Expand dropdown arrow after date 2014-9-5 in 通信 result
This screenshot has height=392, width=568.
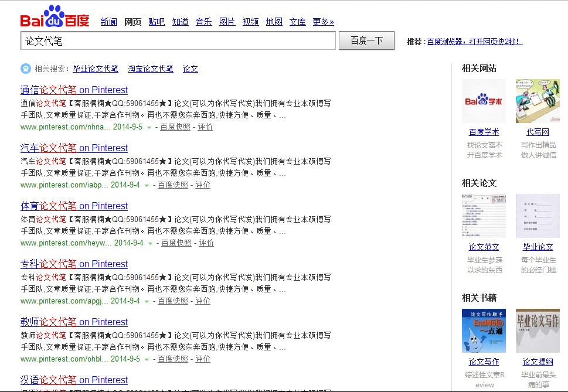(x=149, y=127)
